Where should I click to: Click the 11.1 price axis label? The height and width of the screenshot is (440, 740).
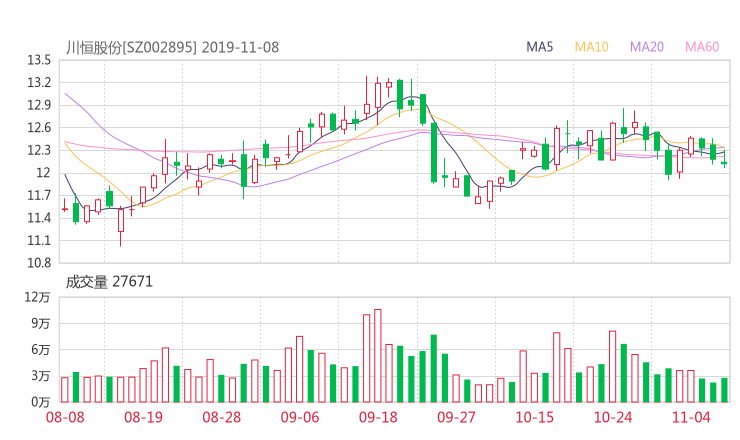pyautogui.click(x=39, y=241)
